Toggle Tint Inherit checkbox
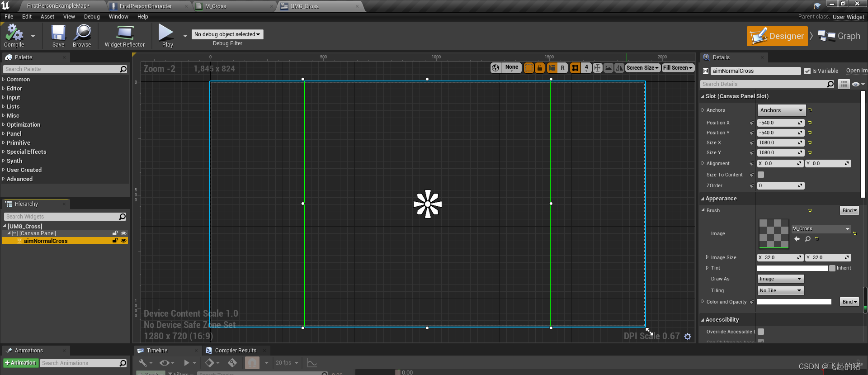The width and height of the screenshot is (868, 375). pyautogui.click(x=832, y=268)
